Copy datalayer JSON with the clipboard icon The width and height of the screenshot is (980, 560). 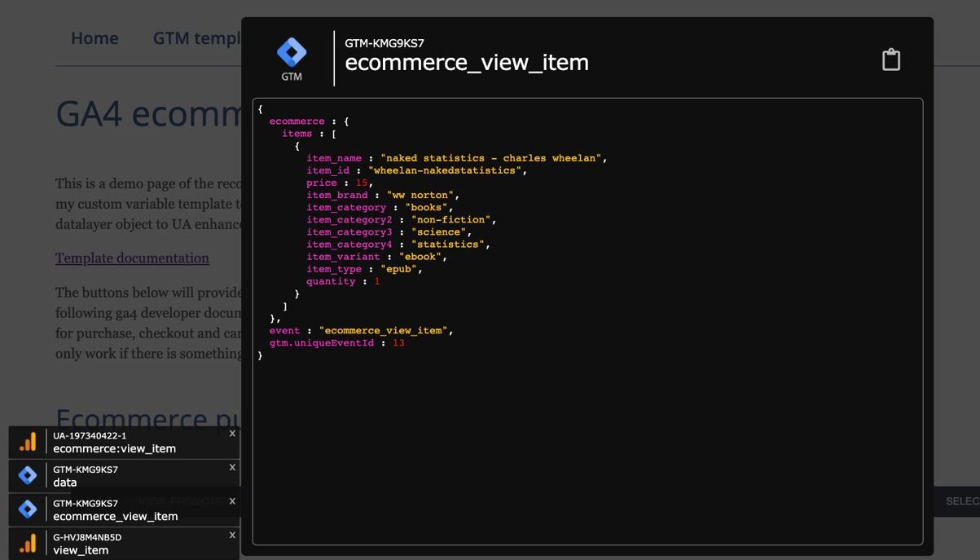pyautogui.click(x=891, y=60)
